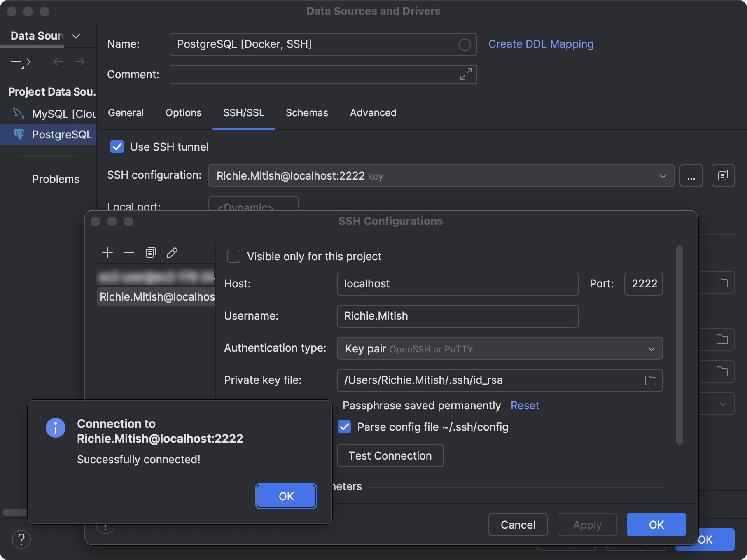Disable Parse config file ~/.ssh/config
Screen dimensions: 747x560
click(x=344, y=427)
